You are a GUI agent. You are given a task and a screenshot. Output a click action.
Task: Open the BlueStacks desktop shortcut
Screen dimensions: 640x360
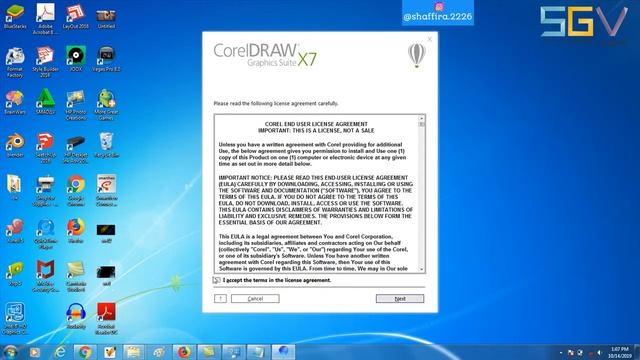pyautogui.click(x=15, y=16)
